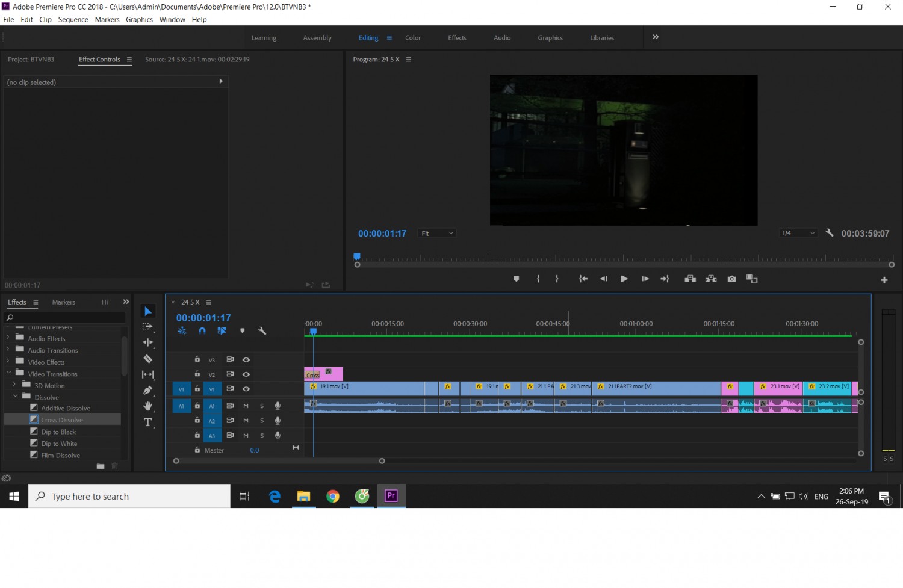Expand the 3D Motion folder
The height and width of the screenshot is (588, 903).
tap(14, 385)
